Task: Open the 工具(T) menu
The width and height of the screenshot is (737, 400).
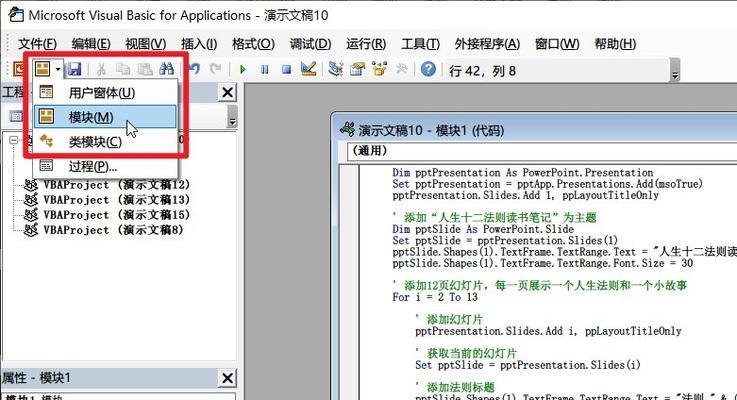Action: (x=420, y=44)
